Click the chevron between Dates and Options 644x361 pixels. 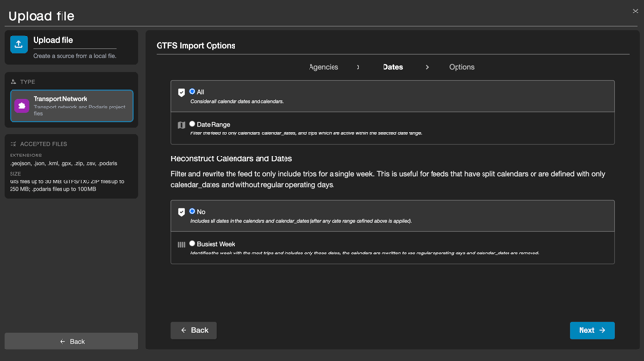427,67
